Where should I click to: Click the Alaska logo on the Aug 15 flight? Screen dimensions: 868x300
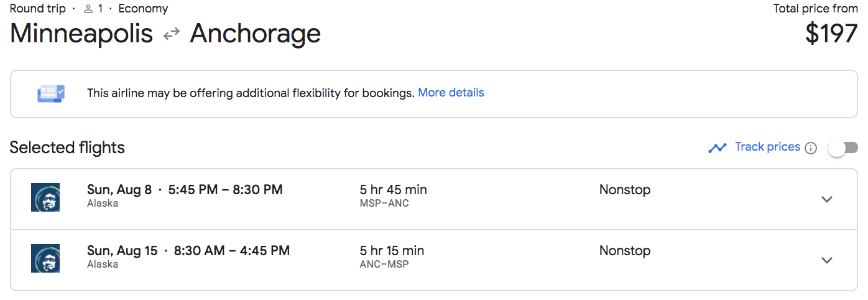(x=45, y=258)
